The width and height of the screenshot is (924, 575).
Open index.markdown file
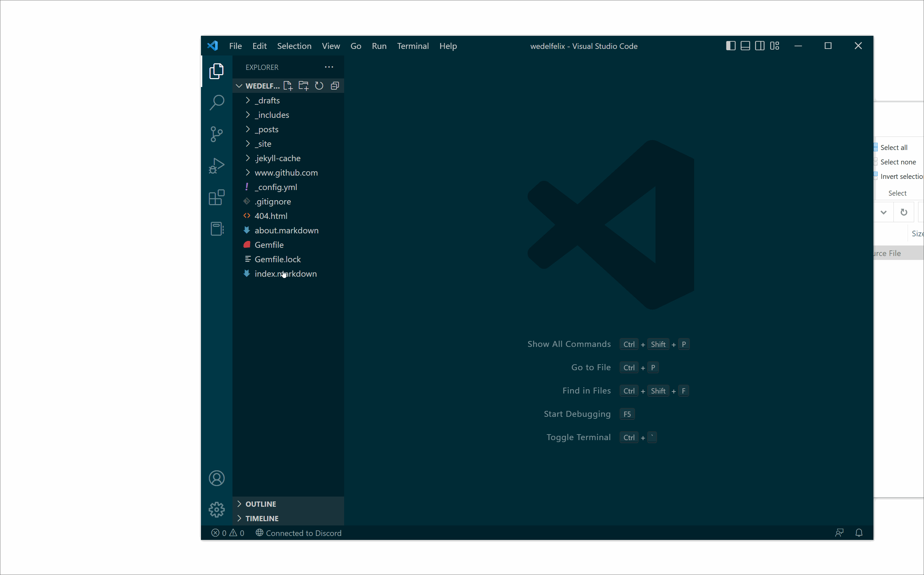point(285,274)
